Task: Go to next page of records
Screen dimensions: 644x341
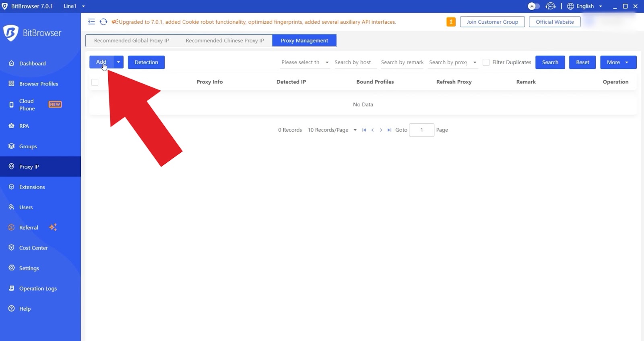Action: tap(381, 130)
